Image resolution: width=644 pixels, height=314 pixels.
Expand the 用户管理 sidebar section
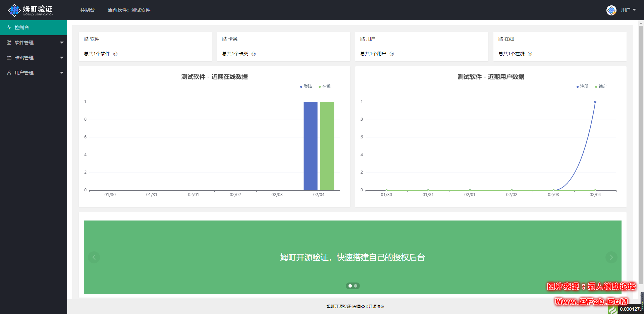(34, 73)
